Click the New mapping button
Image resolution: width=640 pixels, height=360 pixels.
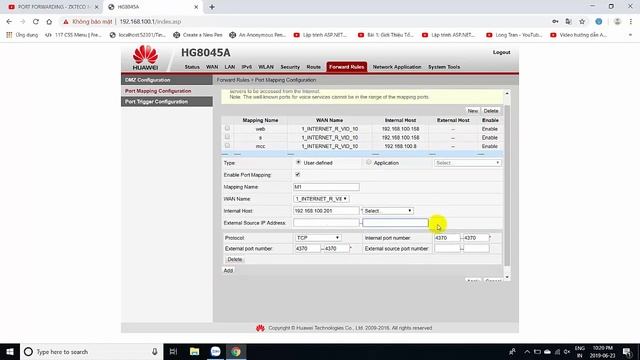point(473,111)
